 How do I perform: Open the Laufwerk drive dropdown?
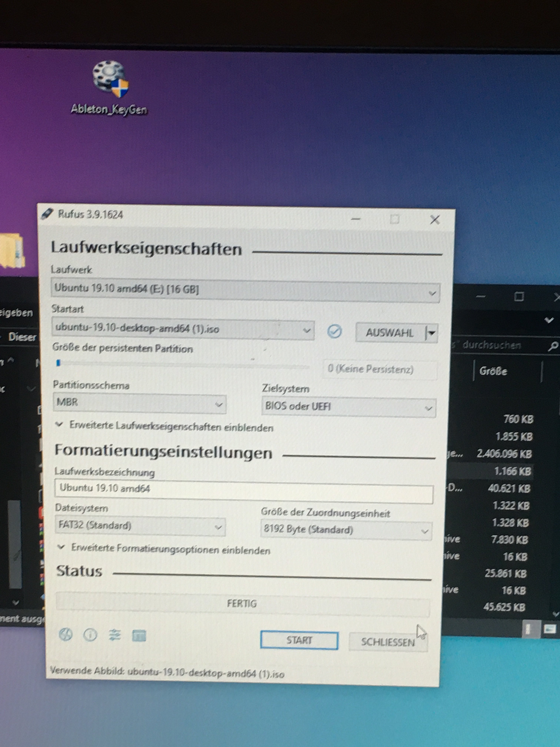(245, 291)
